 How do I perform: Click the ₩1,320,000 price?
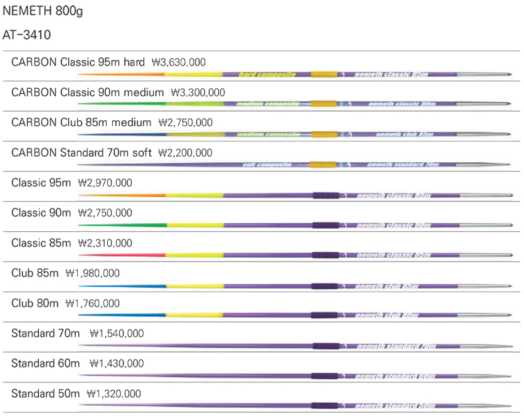pos(114,394)
